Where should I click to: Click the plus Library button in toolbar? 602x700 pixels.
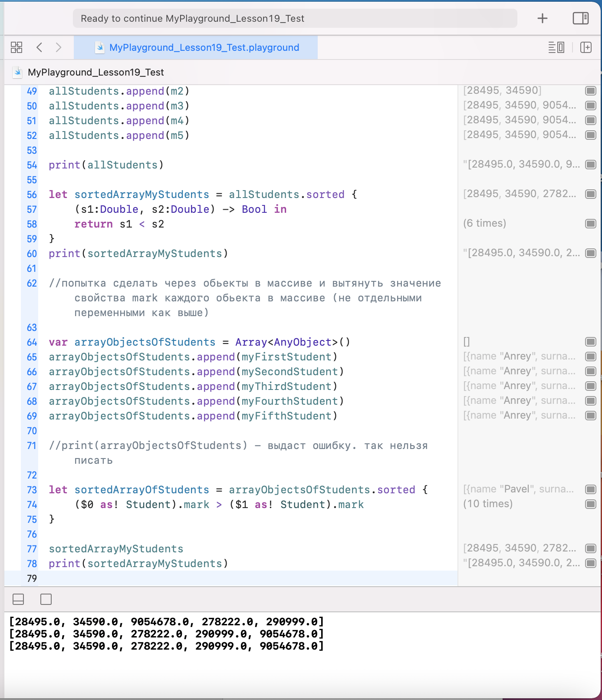(x=542, y=18)
